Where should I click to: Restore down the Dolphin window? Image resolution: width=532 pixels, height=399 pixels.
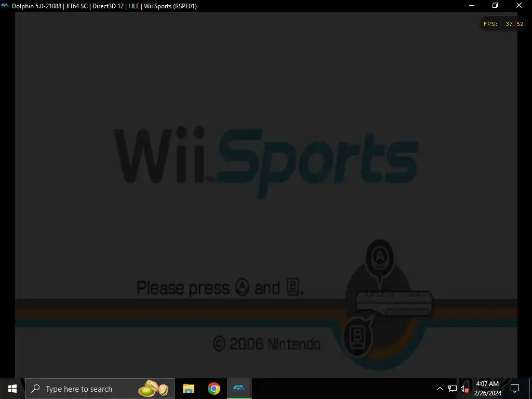(x=495, y=5)
